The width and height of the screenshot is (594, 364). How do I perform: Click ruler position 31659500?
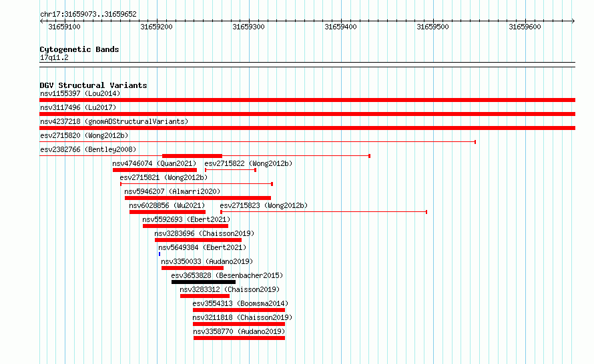tap(432, 27)
